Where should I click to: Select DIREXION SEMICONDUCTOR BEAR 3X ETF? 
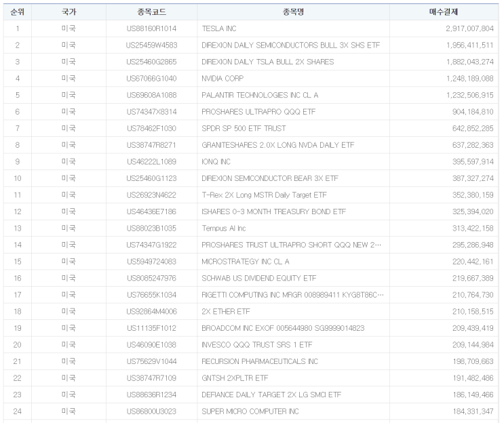coord(270,178)
